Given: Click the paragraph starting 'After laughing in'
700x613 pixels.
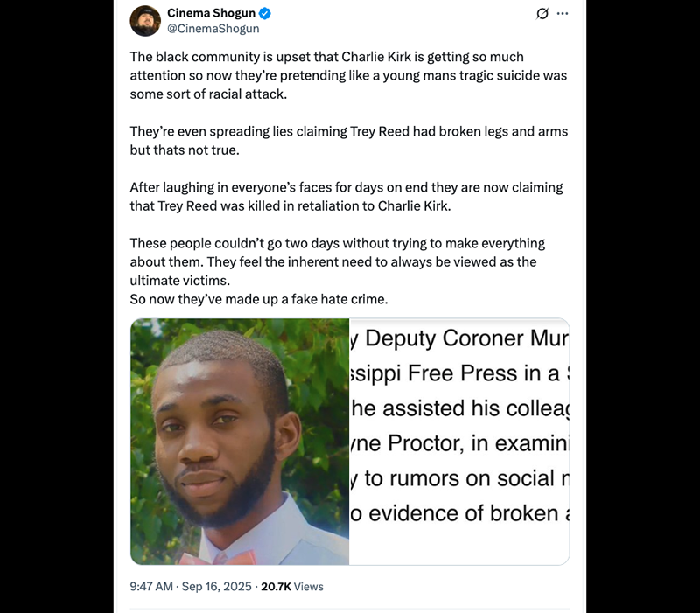Looking at the screenshot, I should click(x=346, y=196).
